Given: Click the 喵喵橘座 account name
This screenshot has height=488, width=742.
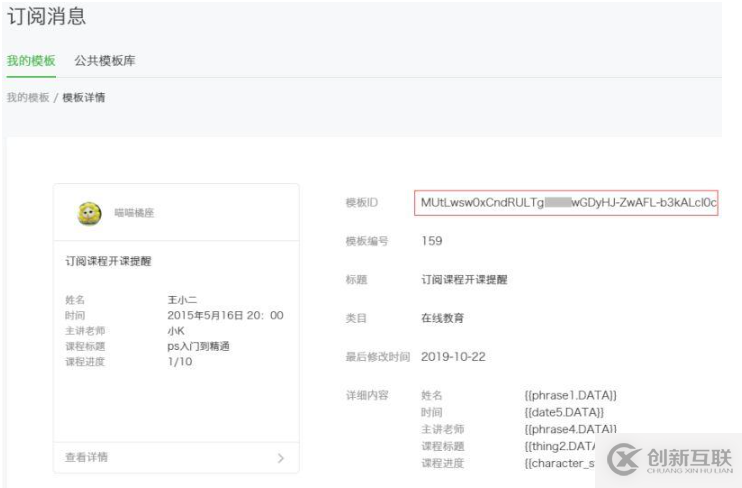Looking at the screenshot, I should (x=134, y=213).
